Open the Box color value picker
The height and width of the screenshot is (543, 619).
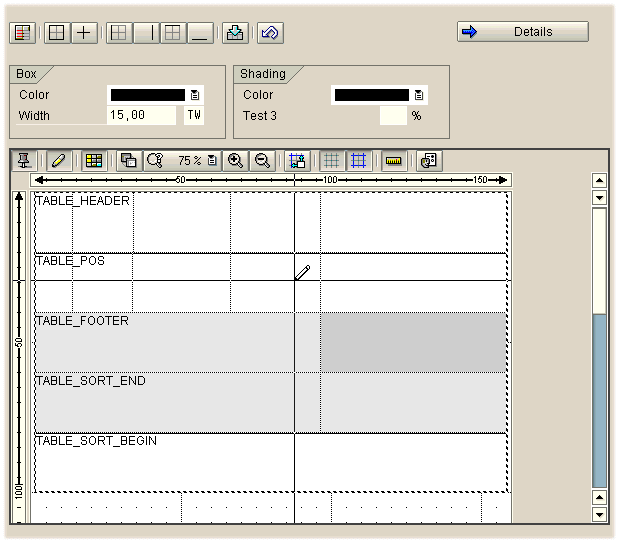click(195, 95)
